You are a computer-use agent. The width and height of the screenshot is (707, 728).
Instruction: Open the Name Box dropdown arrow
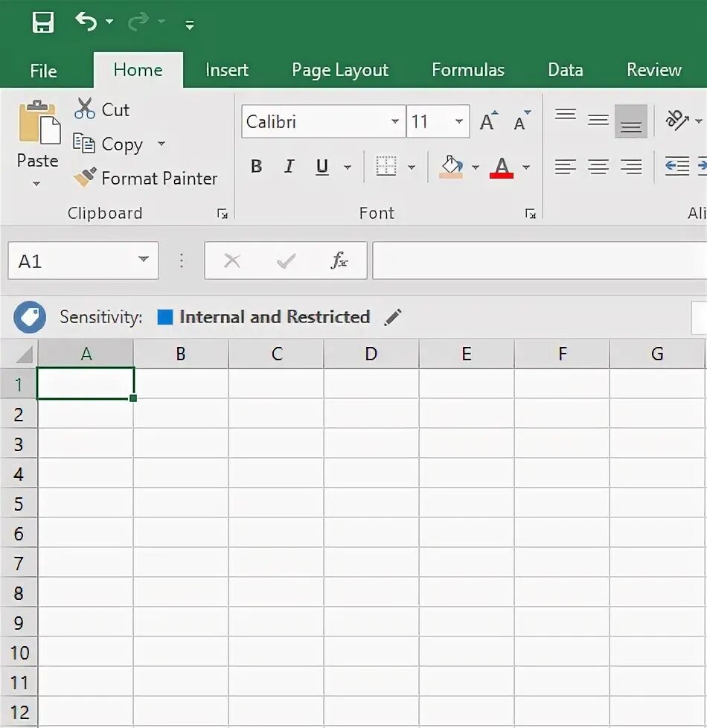click(x=144, y=260)
